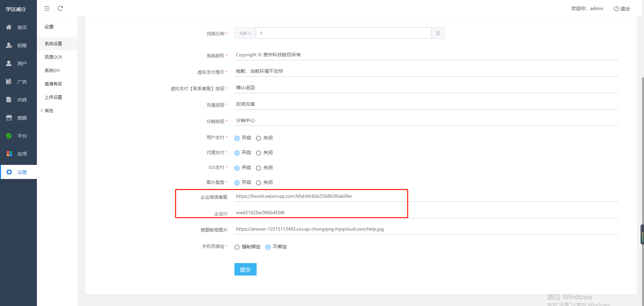This screenshot has width=644, height=306.
Task: Click the 广告 ads icon
Action: [x=9, y=81]
